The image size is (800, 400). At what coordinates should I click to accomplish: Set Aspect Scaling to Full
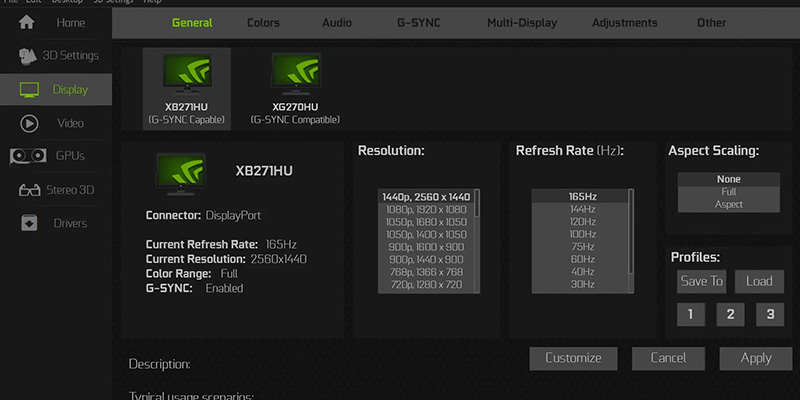tap(729, 192)
